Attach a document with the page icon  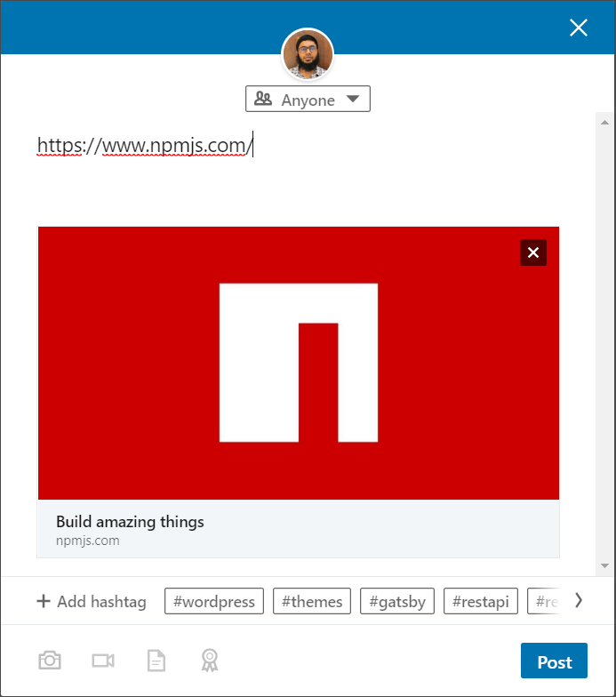156,661
